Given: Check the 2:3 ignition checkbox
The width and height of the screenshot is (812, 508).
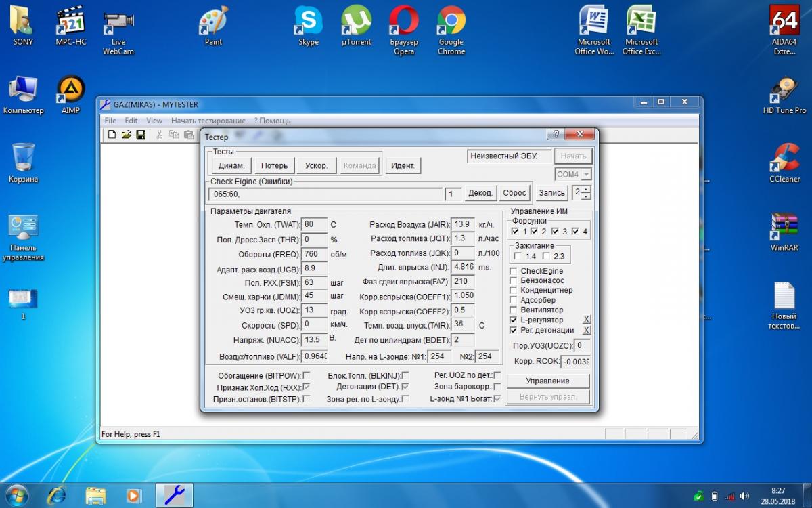Looking at the screenshot, I should point(546,256).
